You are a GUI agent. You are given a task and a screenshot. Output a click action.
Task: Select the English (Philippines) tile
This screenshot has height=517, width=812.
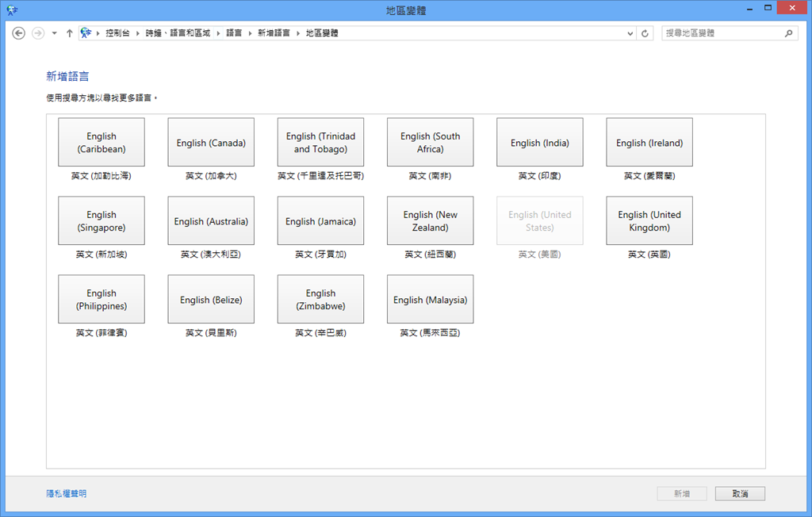101,299
